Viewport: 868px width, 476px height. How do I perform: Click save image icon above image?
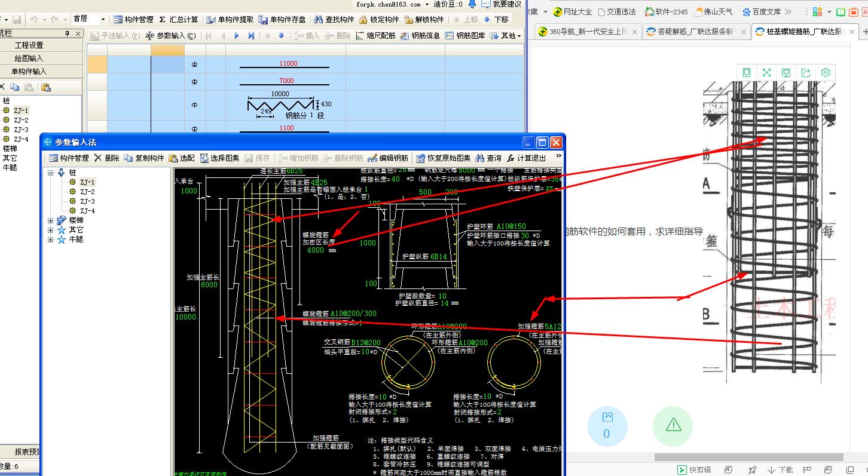[786, 72]
